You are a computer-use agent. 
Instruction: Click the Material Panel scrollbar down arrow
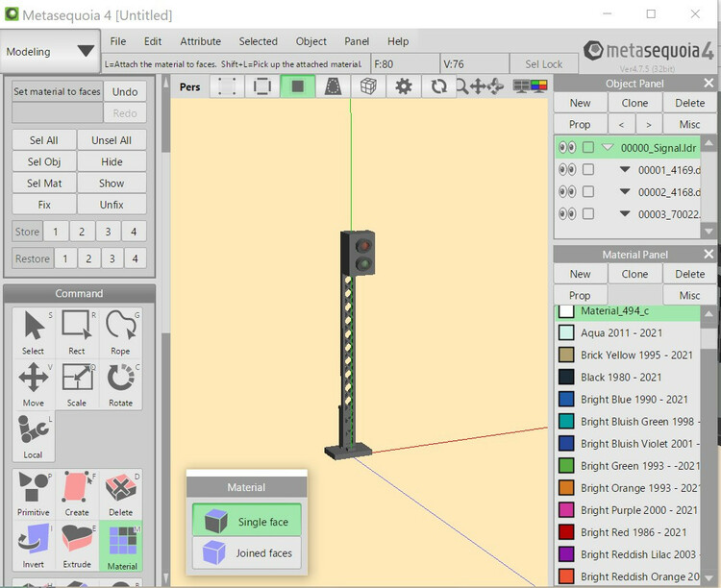tap(709, 578)
